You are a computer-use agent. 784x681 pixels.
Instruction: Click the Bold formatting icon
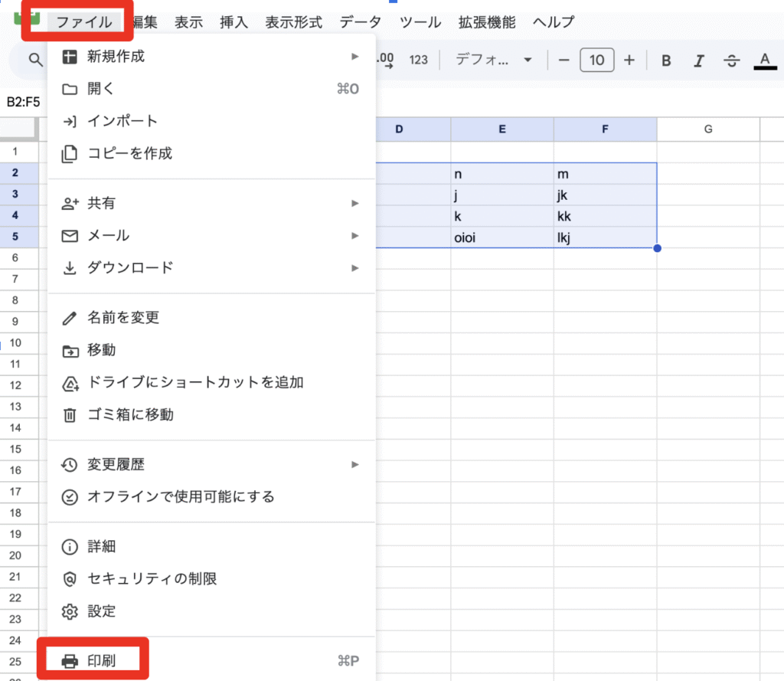(x=666, y=61)
